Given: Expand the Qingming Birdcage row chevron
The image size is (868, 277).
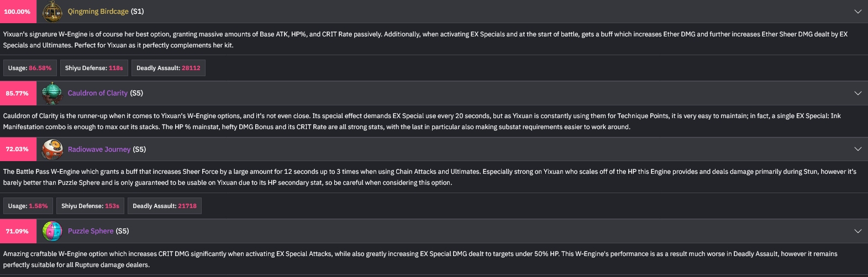Looking at the screenshot, I should pyautogui.click(x=858, y=12).
